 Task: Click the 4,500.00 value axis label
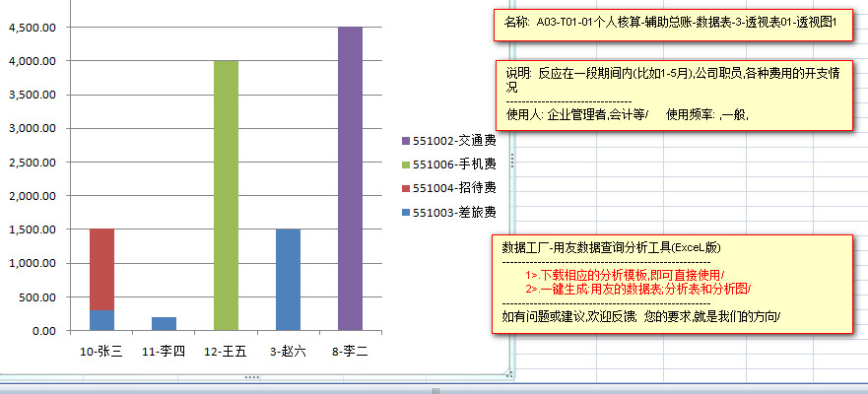tap(34, 28)
